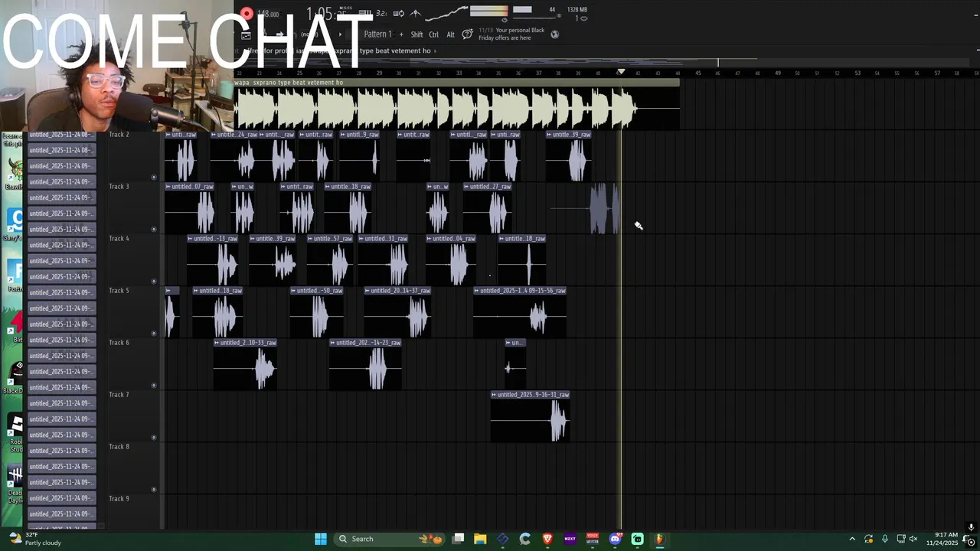This screenshot has height=551, width=980.
Task: Click the muted volume speaker icon in the tray
Action: pos(913,539)
